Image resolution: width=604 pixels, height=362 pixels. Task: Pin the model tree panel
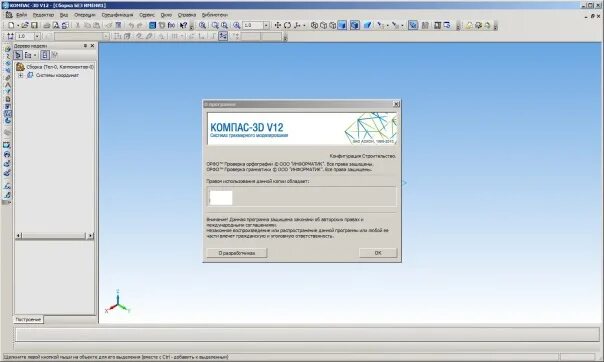click(85, 45)
